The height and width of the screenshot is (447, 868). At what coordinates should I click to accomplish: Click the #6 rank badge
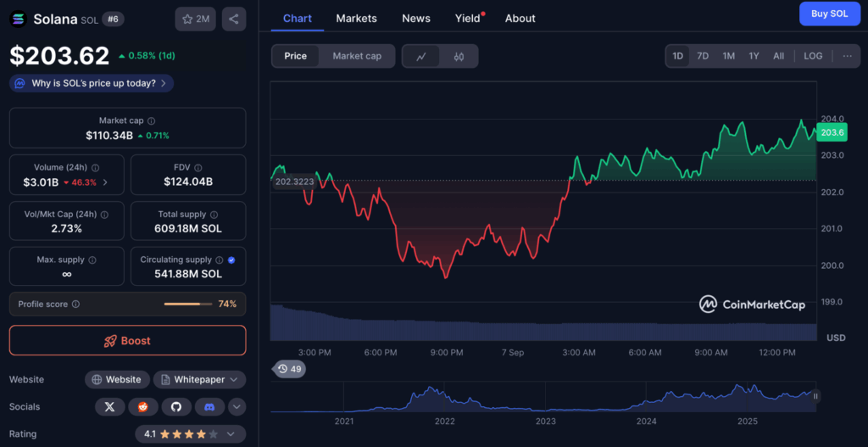(x=113, y=19)
